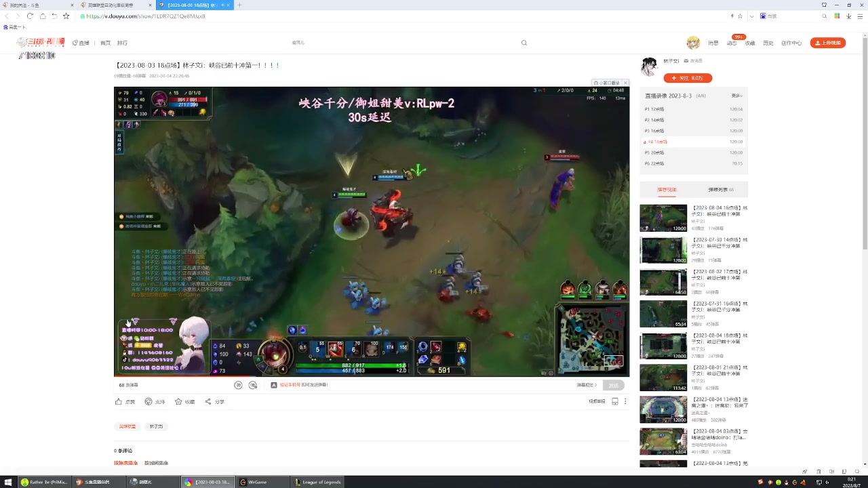Expand the address bar dropdown chevron
868x488 pixels.
(x=751, y=16)
